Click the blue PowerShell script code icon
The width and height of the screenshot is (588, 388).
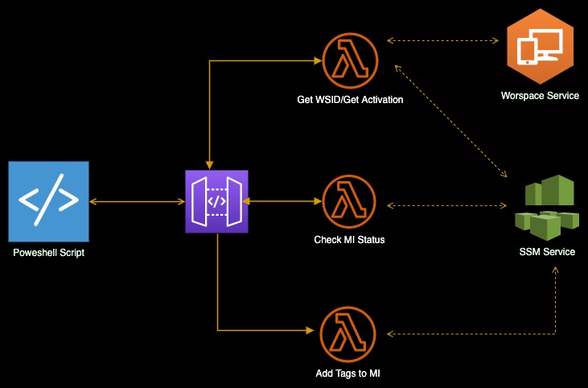[x=49, y=201]
